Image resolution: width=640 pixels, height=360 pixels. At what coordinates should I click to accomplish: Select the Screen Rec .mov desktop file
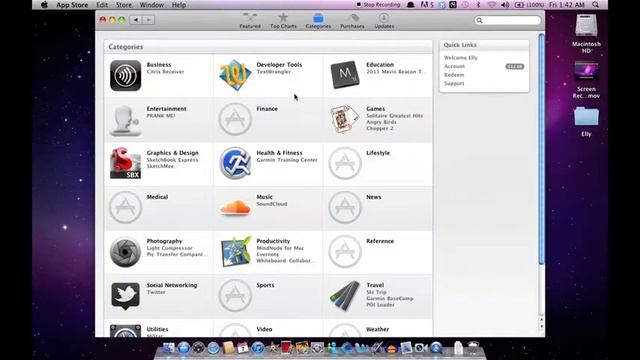587,80
